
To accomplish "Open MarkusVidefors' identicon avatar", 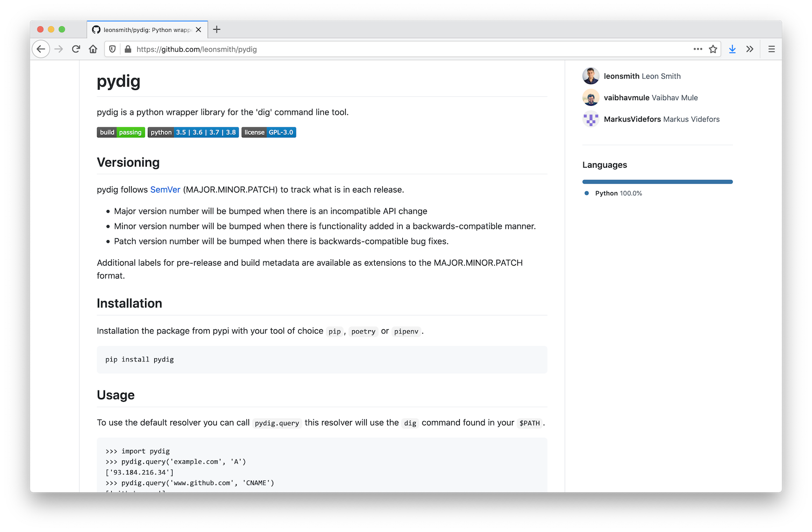I will tap(591, 119).
